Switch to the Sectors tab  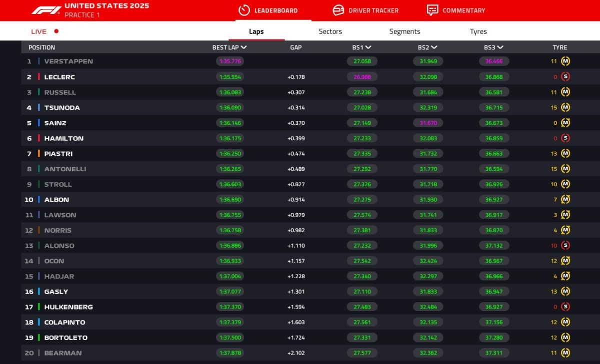pos(330,31)
